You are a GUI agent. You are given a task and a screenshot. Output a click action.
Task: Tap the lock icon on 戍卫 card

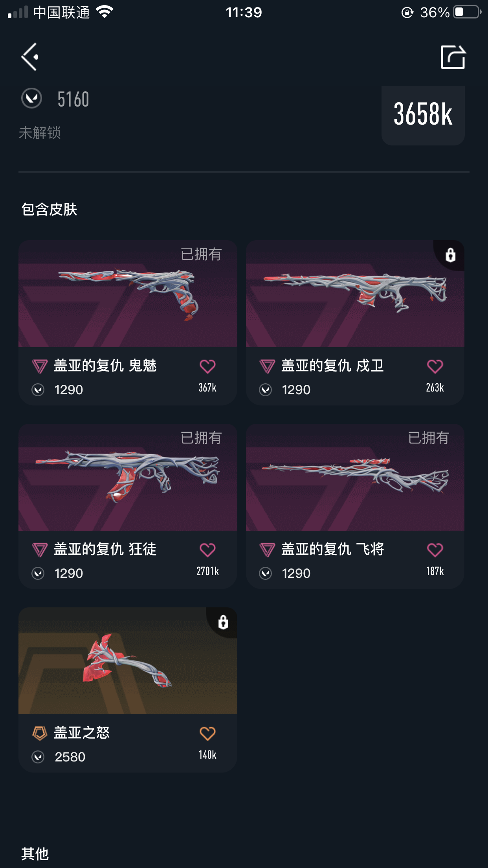point(451,255)
